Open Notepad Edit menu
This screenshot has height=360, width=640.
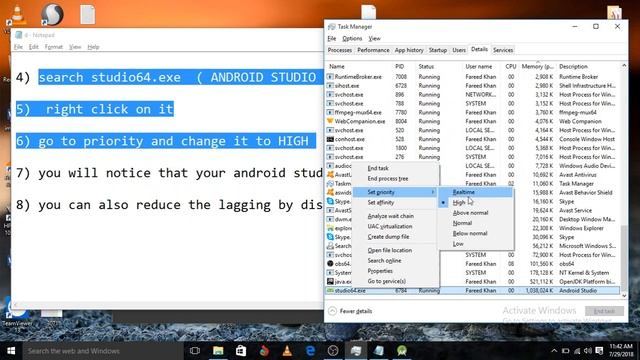point(33,47)
